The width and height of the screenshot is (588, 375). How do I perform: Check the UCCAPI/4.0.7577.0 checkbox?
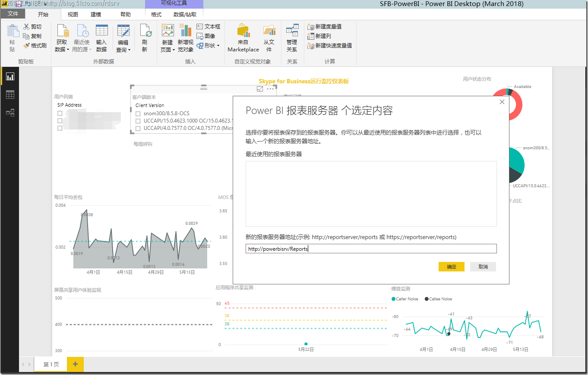(138, 128)
